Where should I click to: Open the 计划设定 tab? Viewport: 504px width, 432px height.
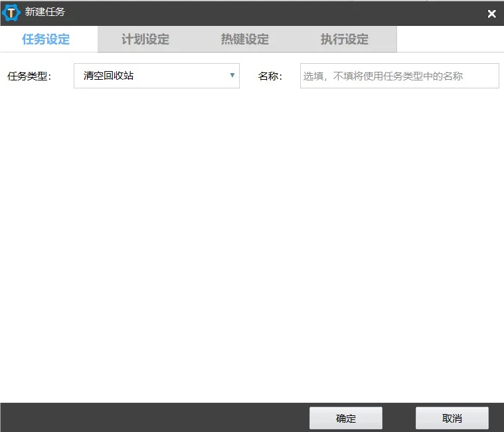pyautogui.click(x=145, y=39)
